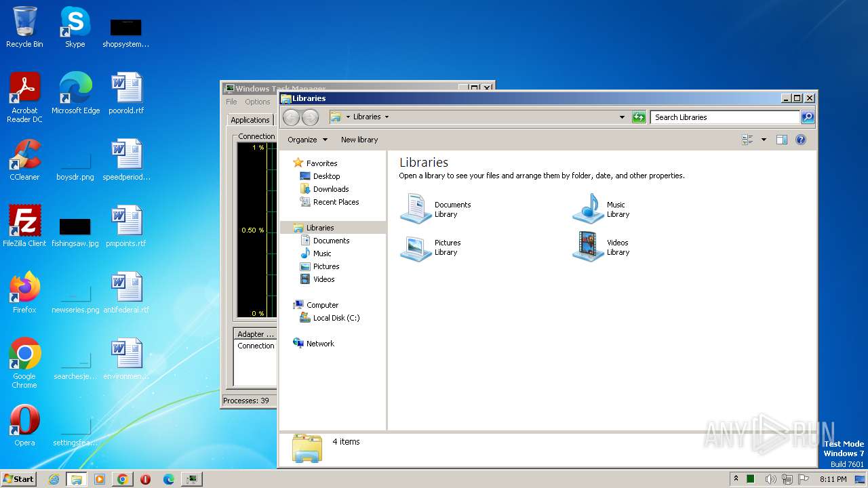Select Favorites in navigation pane
The image size is (868, 488).
(321, 163)
